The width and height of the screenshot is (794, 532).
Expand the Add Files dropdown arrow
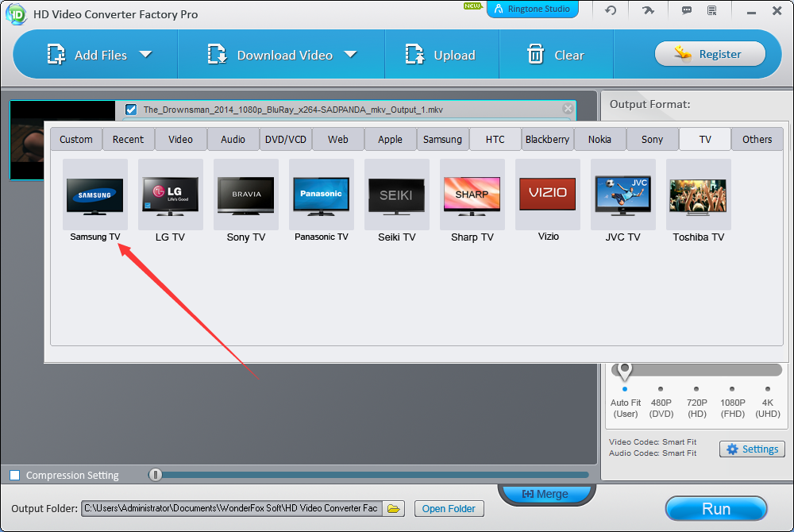(x=145, y=54)
